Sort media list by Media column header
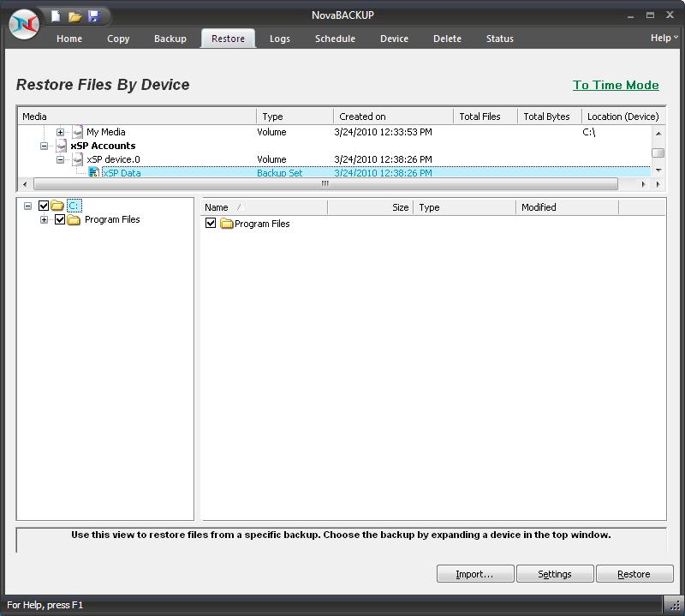Viewport: 685px width, 616px height. click(137, 117)
